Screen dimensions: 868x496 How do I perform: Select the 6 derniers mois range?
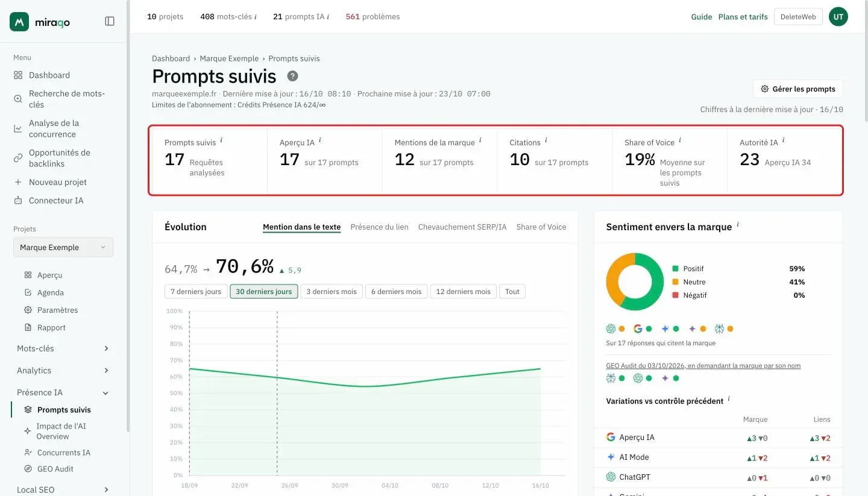click(396, 292)
